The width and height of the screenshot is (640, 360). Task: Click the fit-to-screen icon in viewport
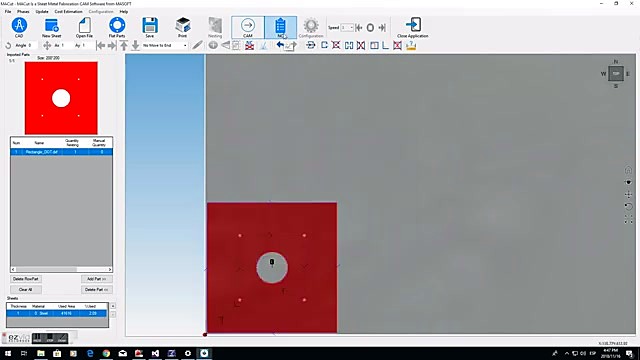[628, 220]
